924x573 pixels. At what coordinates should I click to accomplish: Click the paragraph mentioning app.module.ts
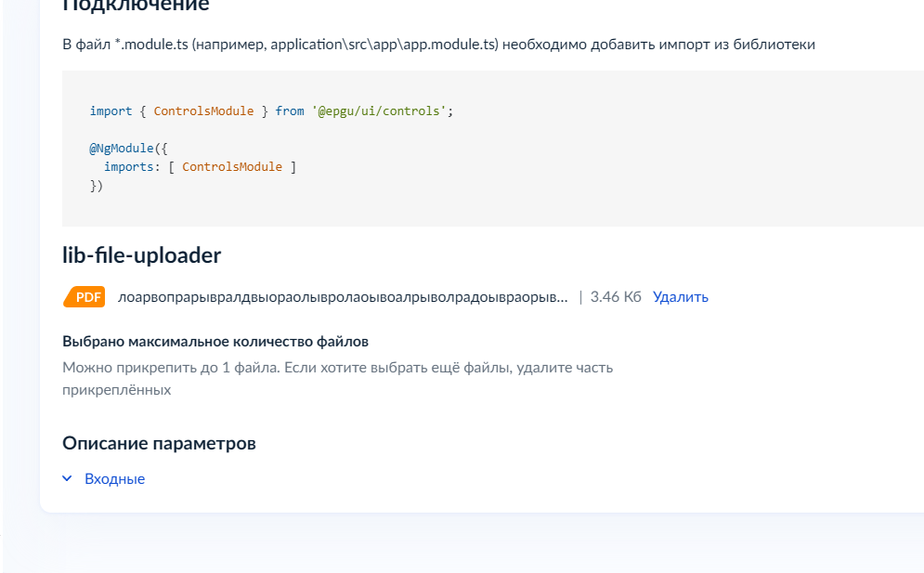438,45
